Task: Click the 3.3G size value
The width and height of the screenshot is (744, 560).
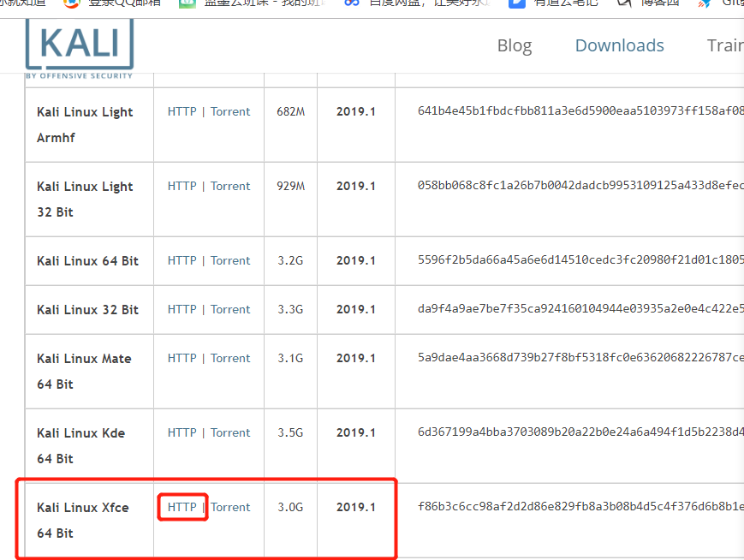Action: [x=290, y=309]
